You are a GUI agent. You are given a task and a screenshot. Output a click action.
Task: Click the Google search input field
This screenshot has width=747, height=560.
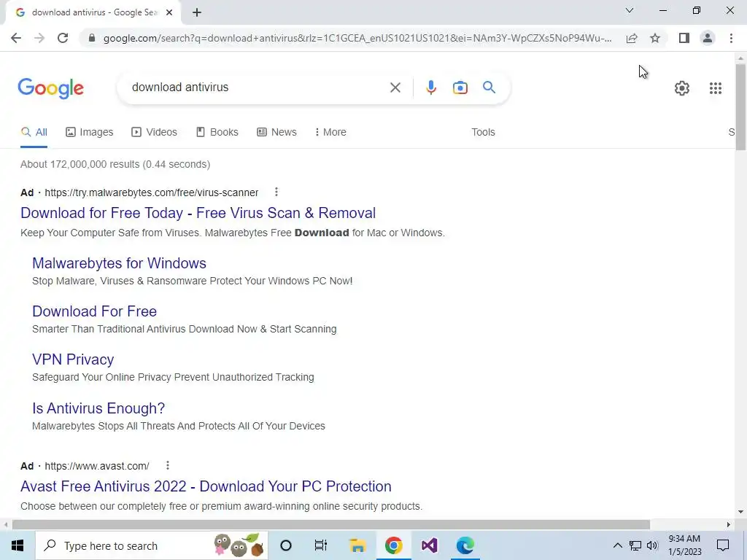tap(258, 87)
